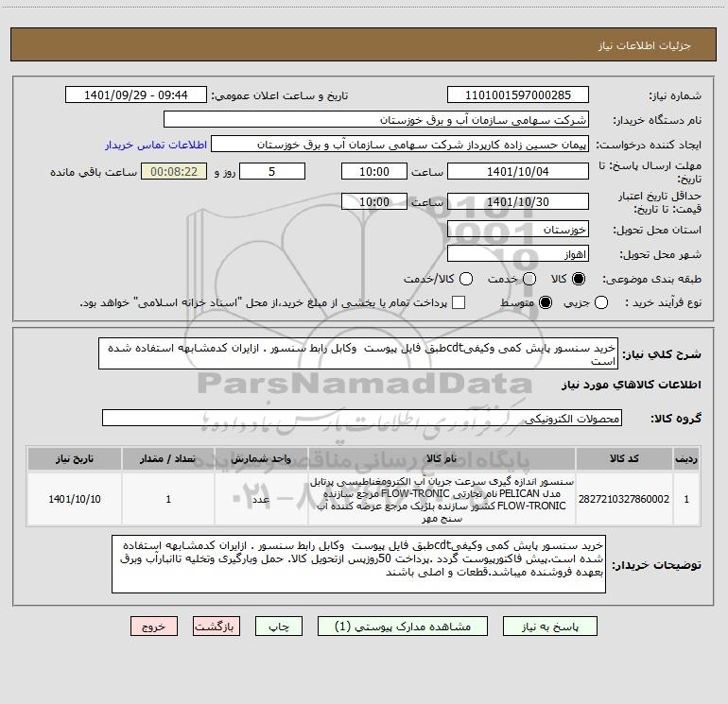Click the پاسخ به نیاز button
The width and height of the screenshot is (728, 704).
pyautogui.click(x=549, y=627)
